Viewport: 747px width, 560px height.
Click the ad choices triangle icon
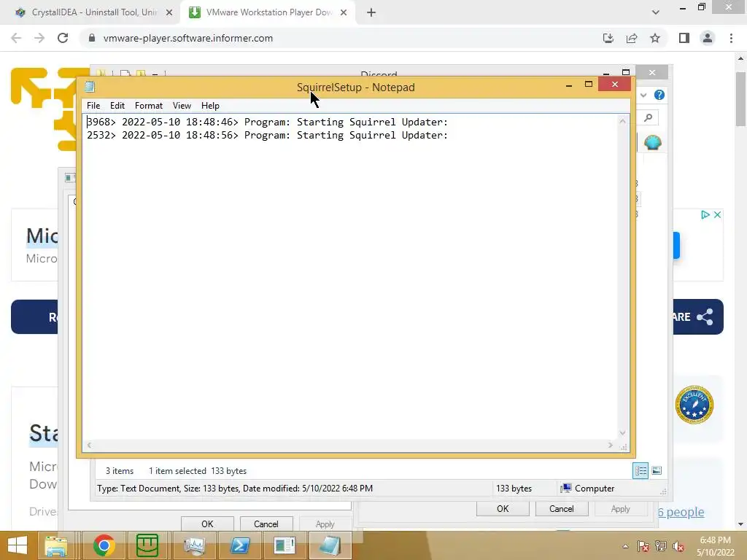click(705, 215)
